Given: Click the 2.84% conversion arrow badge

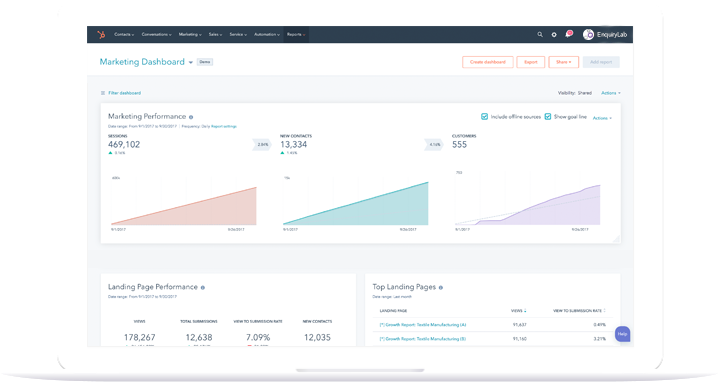Looking at the screenshot, I should pos(262,144).
